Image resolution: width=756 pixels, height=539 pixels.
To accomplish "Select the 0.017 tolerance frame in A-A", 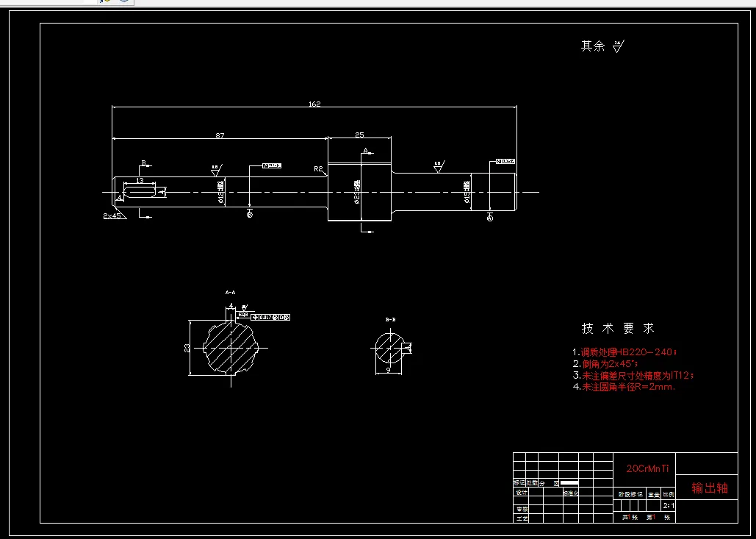I will (x=270, y=317).
